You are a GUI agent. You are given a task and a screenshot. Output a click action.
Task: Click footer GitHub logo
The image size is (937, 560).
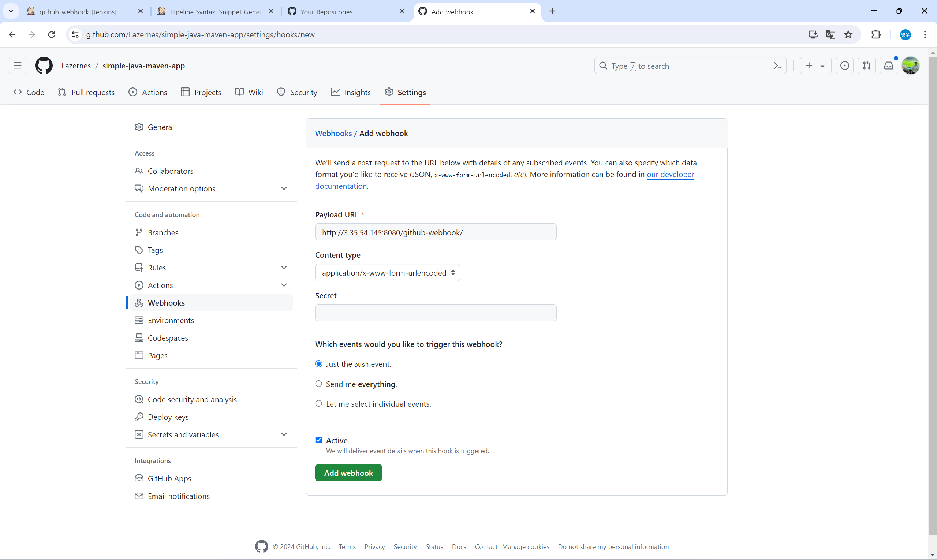pos(261,546)
